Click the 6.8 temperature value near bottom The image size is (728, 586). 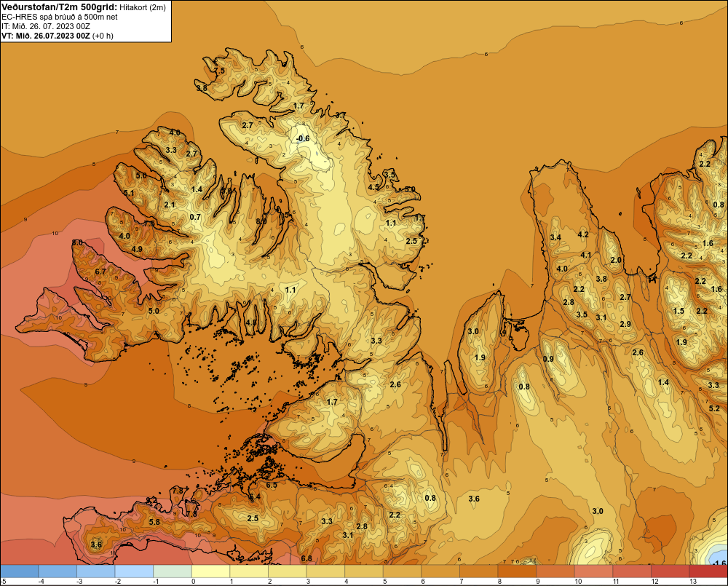click(306, 558)
